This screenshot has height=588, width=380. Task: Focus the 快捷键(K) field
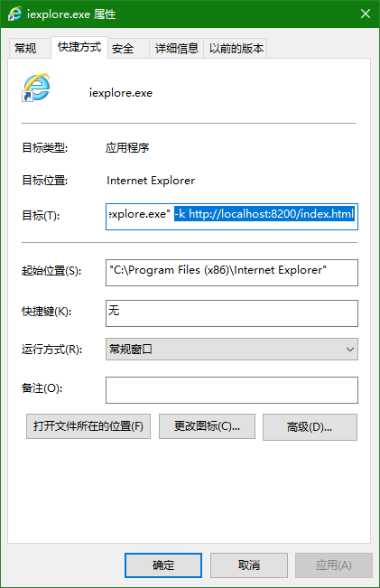click(x=232, y=313)
